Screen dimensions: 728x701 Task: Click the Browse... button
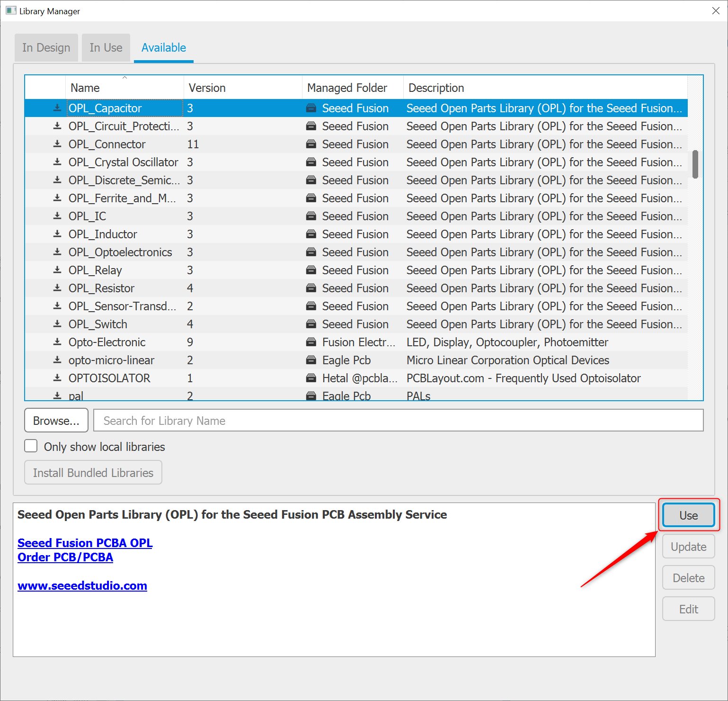[x=56, y=420]
